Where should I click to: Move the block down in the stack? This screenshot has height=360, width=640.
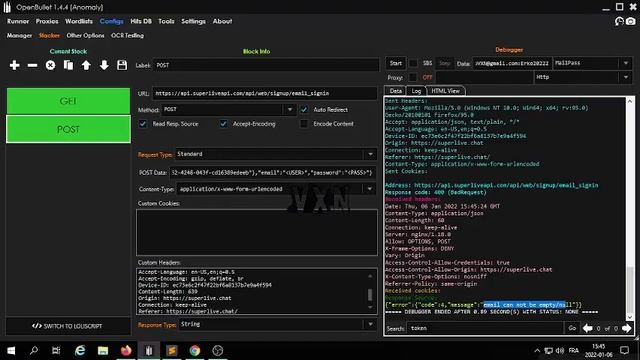tap(104, 65)
